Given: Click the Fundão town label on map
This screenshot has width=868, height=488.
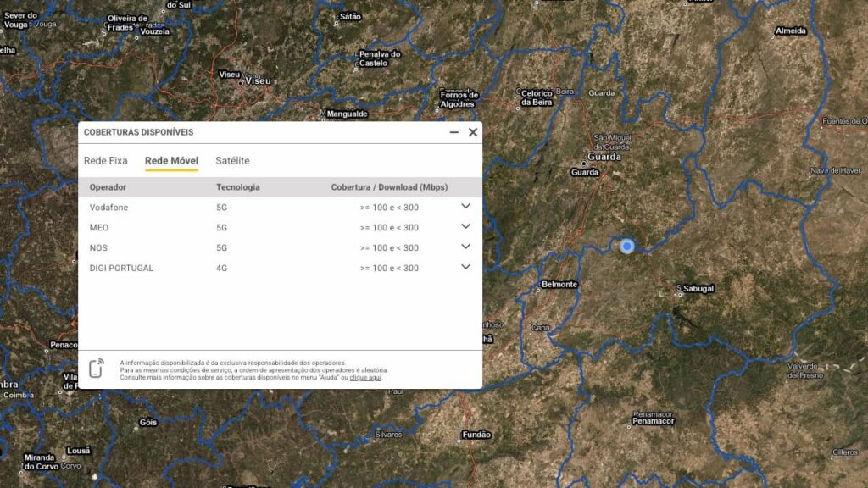Looking at the screenshot, I should click(x=476, y=435).
